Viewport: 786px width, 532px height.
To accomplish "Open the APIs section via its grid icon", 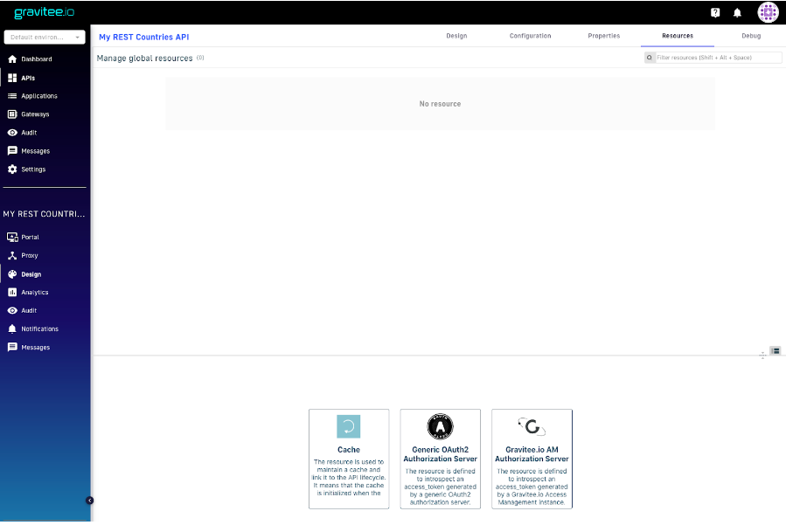I will coord(11,77).
